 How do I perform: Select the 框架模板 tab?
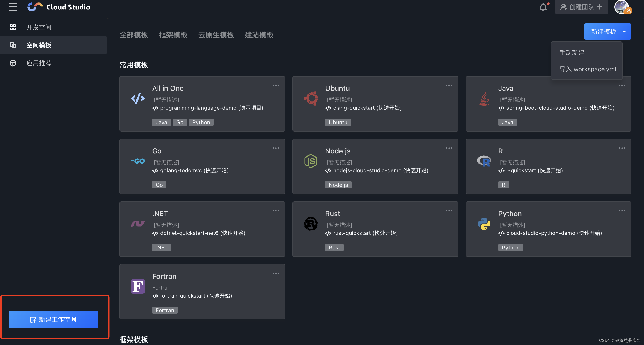click(173, 35)
